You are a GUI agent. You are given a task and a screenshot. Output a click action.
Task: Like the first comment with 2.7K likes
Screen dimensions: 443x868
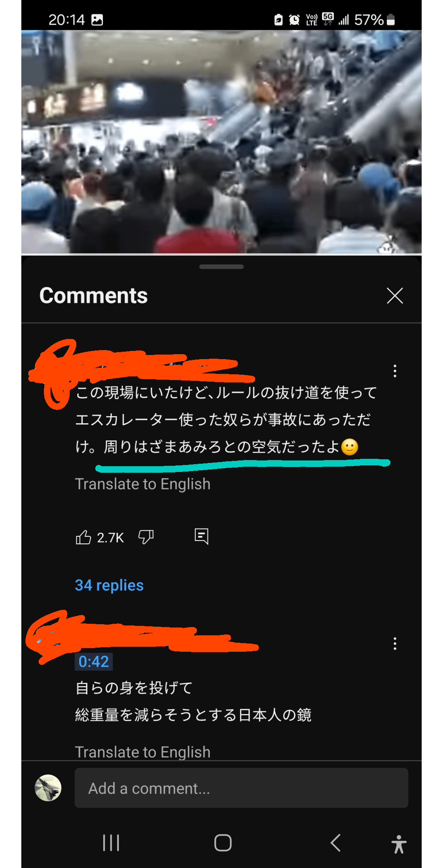click(83, 537)
